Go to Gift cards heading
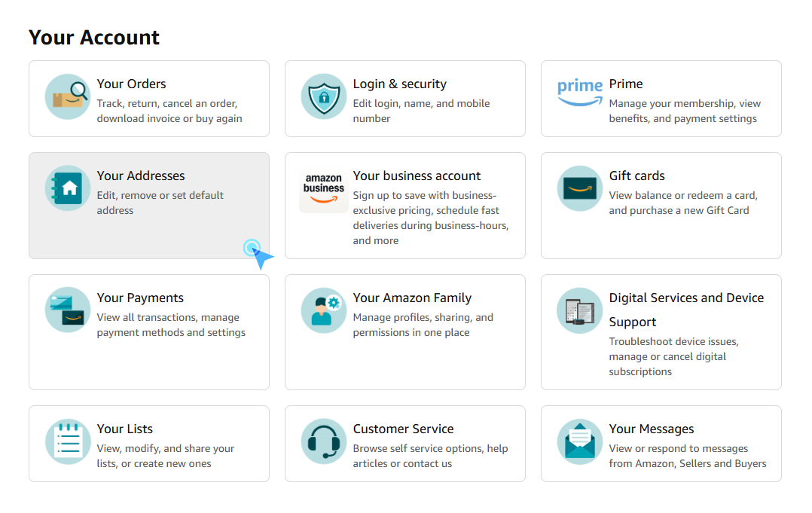Screen dimensions: 812x513 [637, 176]
